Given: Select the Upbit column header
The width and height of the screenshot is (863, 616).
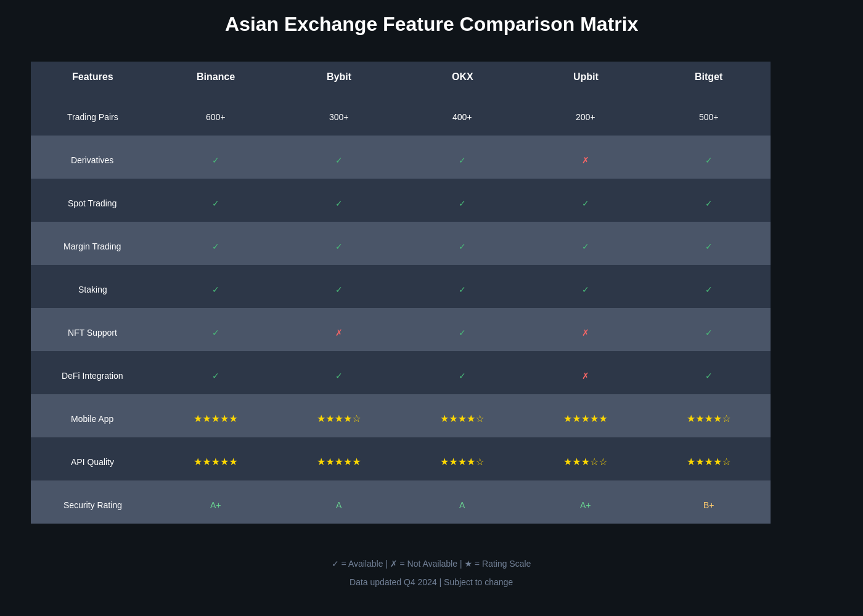Looking at the screenshot, I should [586, 77].
